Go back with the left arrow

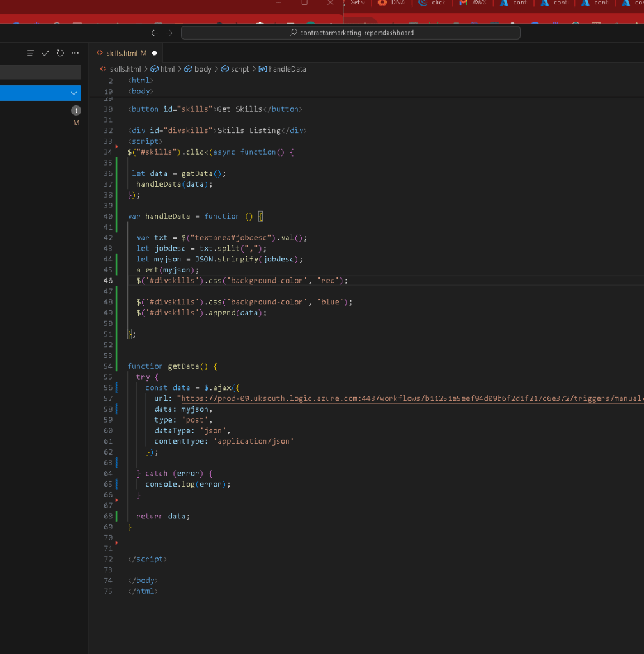154,33
